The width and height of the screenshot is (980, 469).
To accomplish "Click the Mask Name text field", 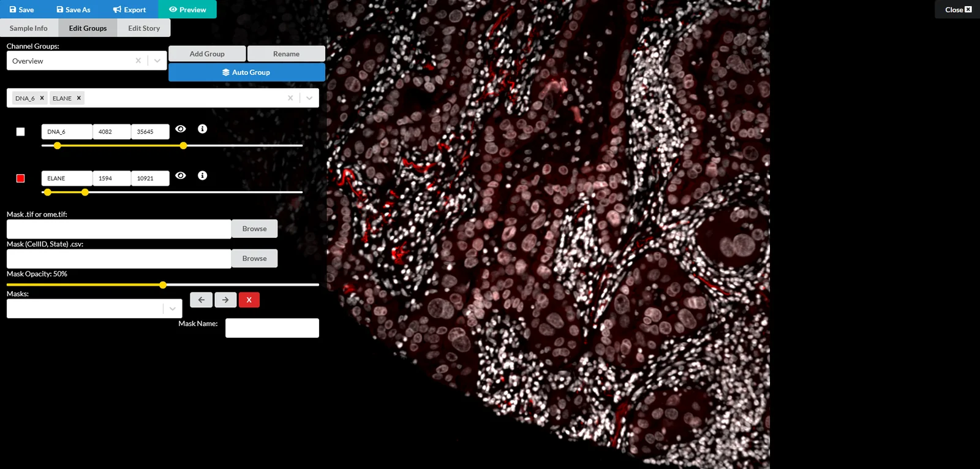I will click(x=272, y=328).
